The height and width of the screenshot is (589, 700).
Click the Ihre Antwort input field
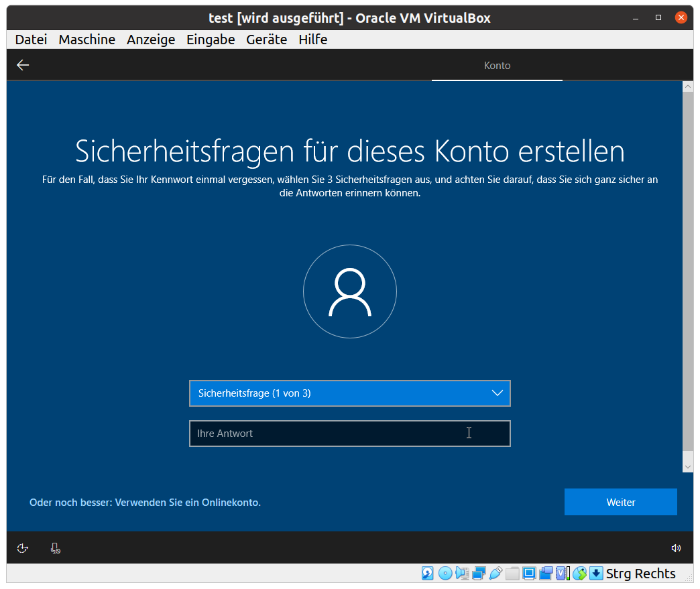click(350, 434)
